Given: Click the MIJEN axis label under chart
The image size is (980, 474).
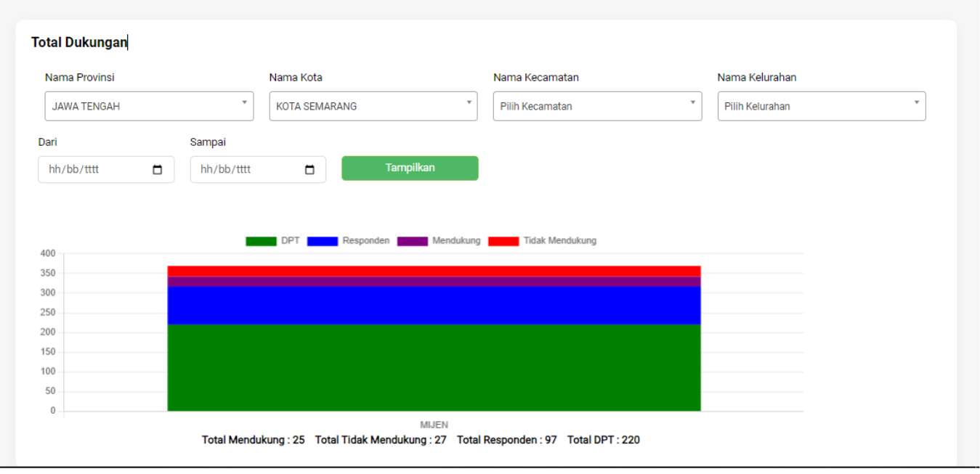Looking at the screenshot, I should pos(434,425).
